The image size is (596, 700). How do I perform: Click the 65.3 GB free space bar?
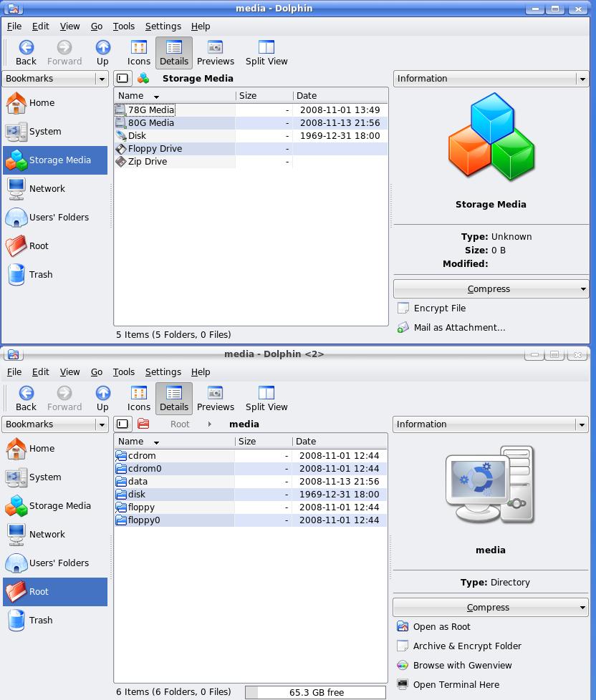coord(316,692)
